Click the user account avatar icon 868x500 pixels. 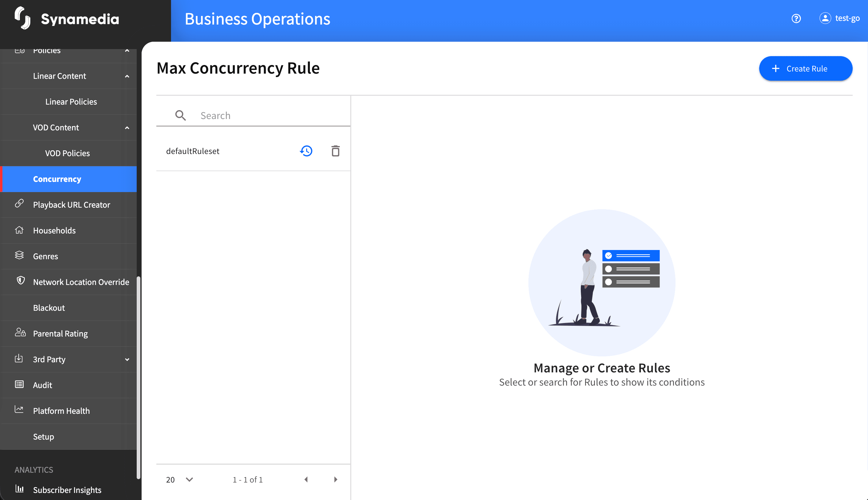tap(825, 18)
